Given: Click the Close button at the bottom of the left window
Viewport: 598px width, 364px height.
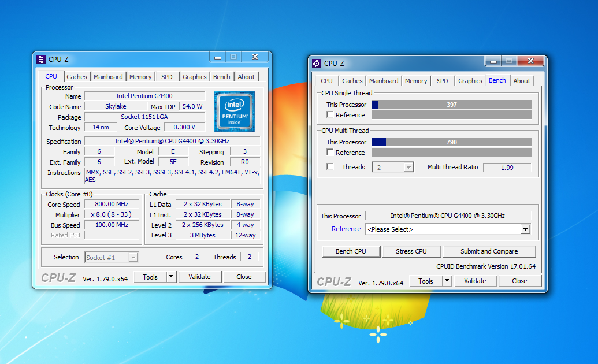Looking at the screenshot, I should 244,277.
